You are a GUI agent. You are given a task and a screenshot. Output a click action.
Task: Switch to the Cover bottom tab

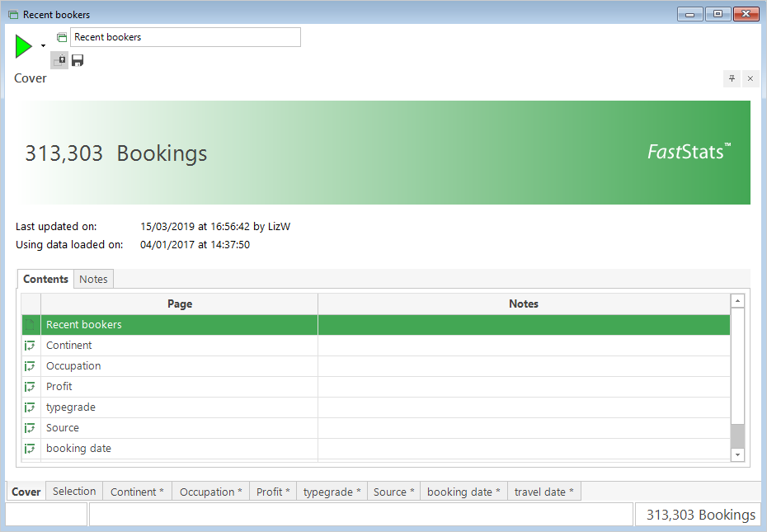(26, 492)
